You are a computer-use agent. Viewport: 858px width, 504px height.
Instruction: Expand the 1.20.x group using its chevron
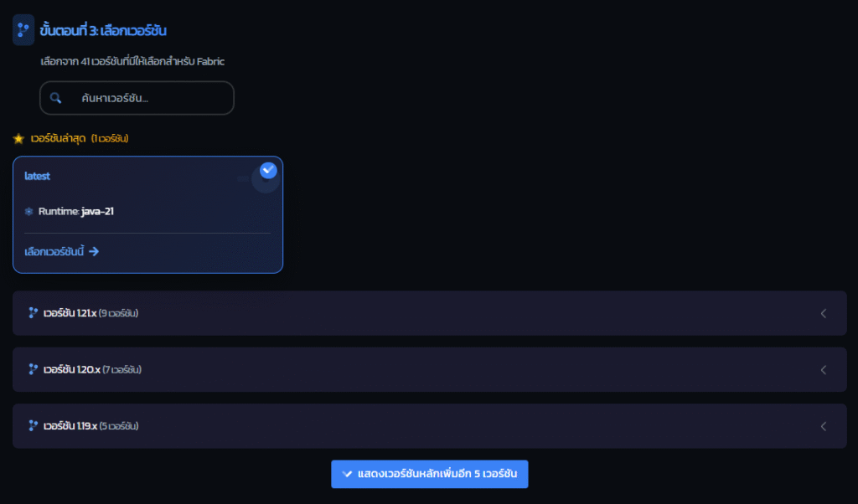823,369
